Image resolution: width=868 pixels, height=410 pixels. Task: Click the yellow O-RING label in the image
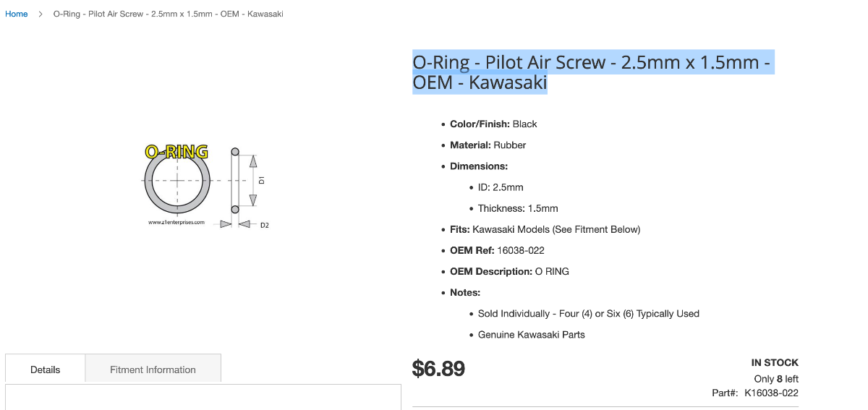tap(176, 152)
